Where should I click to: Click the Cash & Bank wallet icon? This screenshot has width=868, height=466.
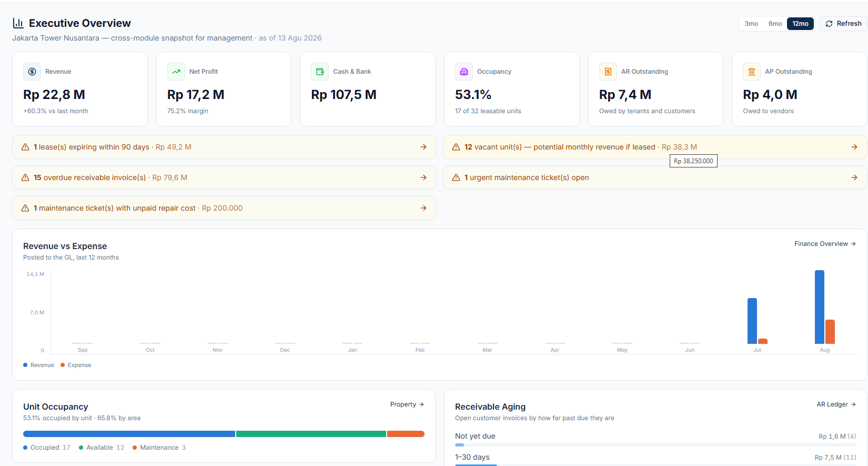[x=320, y=72]
